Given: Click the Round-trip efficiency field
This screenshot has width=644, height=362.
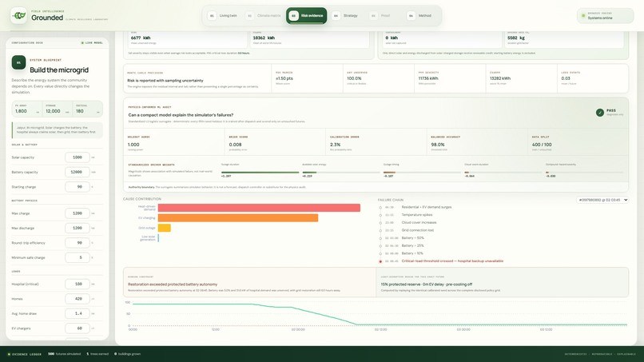Looking at the screenshot, I should point(78,243).
